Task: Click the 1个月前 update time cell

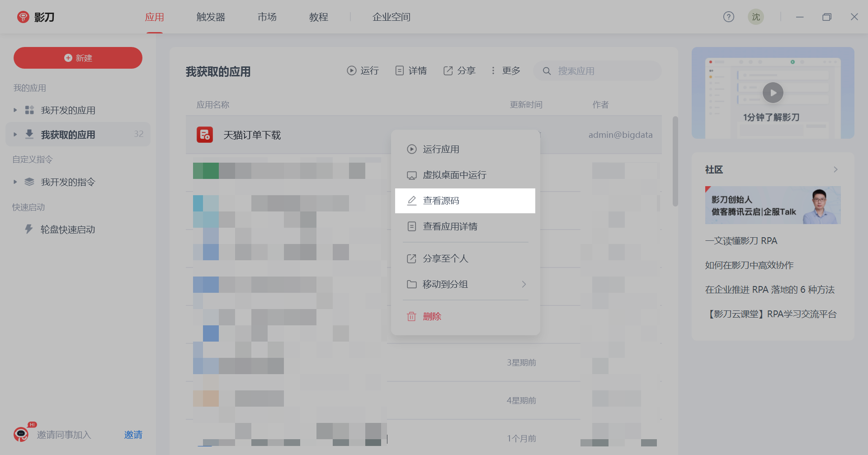Action: [521, 438]
